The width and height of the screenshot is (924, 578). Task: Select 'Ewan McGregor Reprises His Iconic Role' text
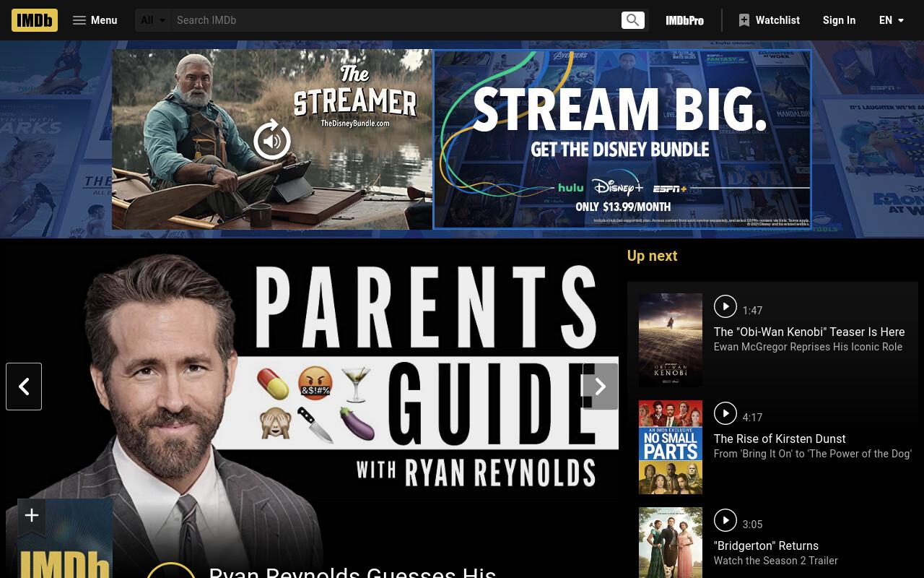point(808,347)
